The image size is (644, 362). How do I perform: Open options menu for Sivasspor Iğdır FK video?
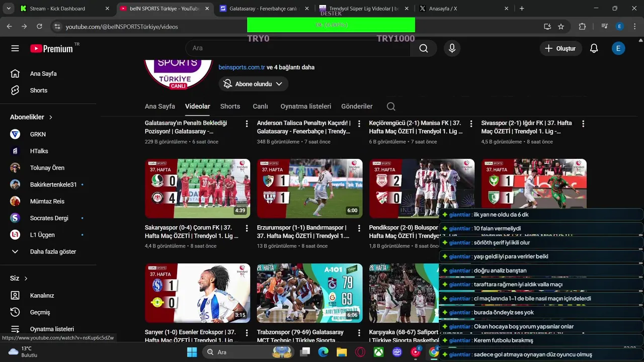583,124
